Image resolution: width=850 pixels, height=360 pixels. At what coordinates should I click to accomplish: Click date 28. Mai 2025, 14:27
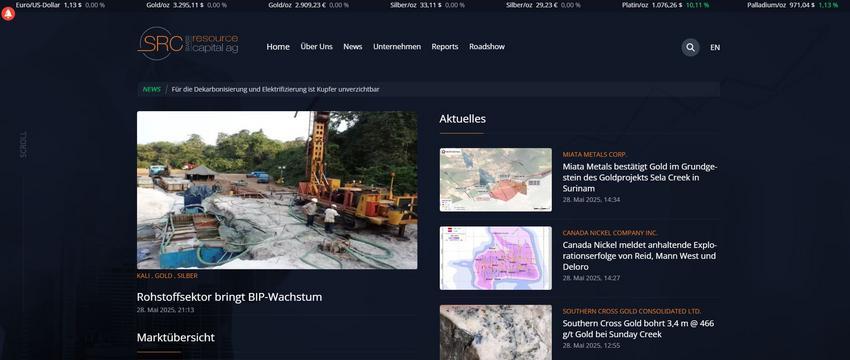[591, 278]
